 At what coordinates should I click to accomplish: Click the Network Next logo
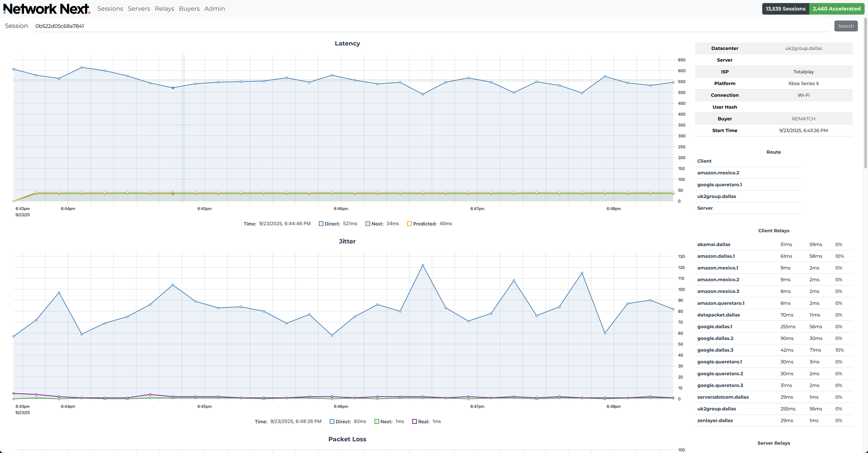[x=46, y=8]
